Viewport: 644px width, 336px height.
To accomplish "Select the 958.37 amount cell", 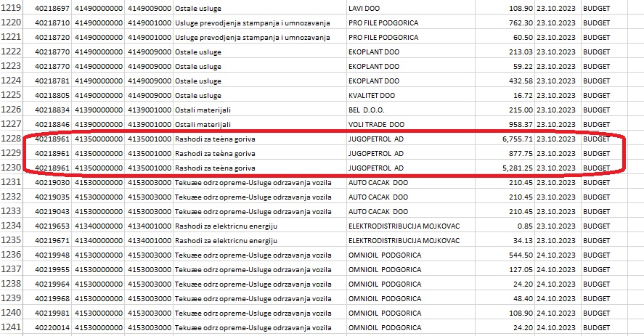I will [x=505, y=125].
